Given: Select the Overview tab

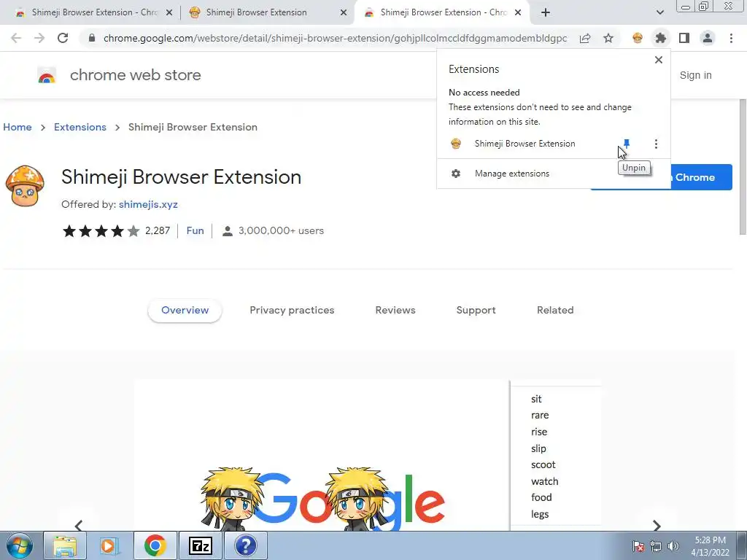Looking at the screenshot, I should tap(185, 310).
